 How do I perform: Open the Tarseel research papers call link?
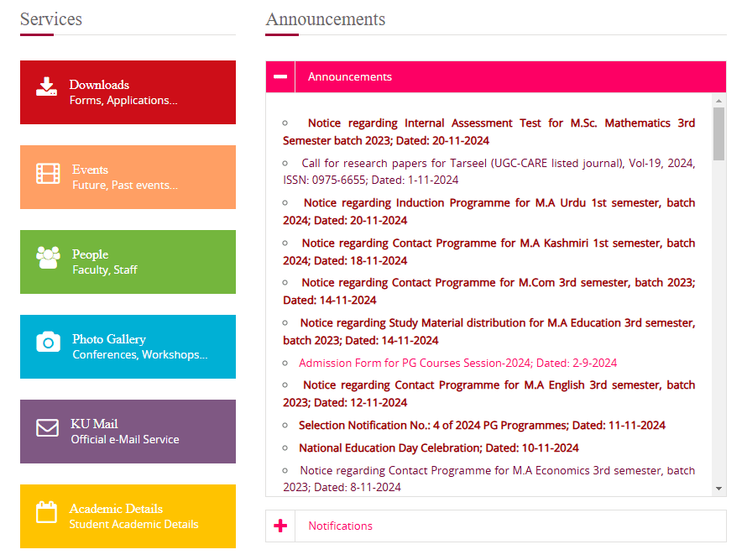488,171
